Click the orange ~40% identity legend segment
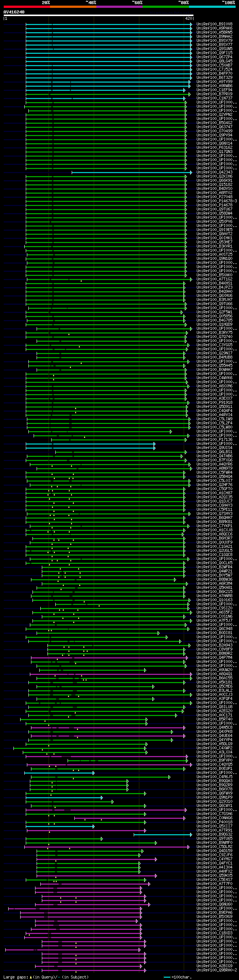Image resolution: width=239 pixels, height=980 pixels. [x=73, y=6]
